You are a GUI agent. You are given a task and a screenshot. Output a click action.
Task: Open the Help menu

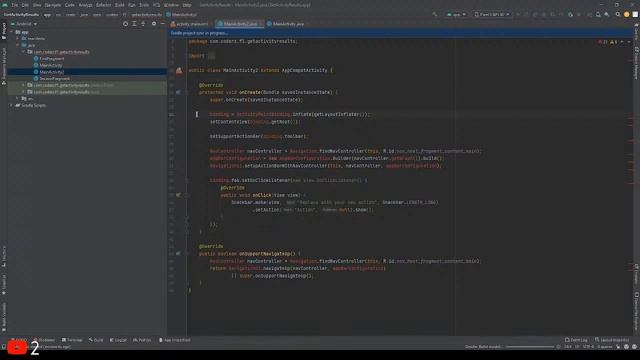187,5
